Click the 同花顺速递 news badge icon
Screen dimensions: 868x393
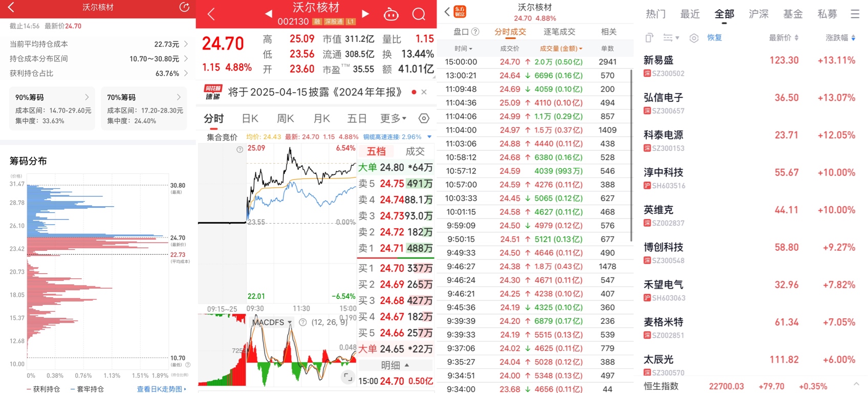pos(213,92)
